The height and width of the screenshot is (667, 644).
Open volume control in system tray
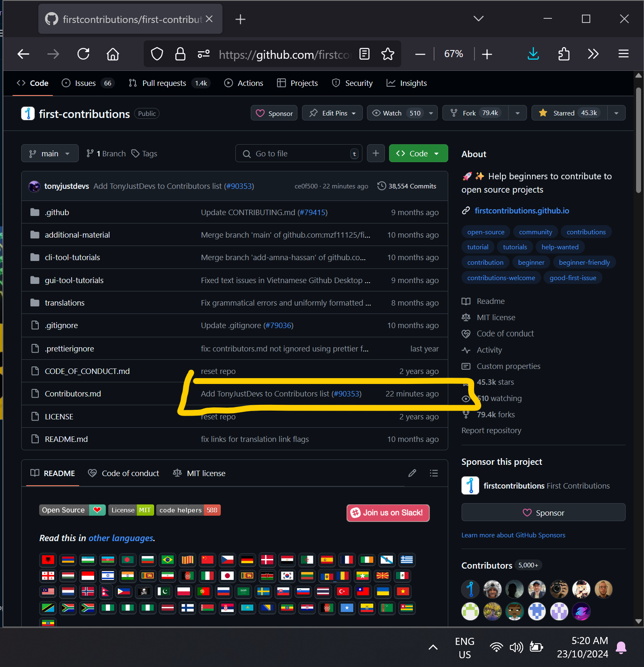pos(516,647)
